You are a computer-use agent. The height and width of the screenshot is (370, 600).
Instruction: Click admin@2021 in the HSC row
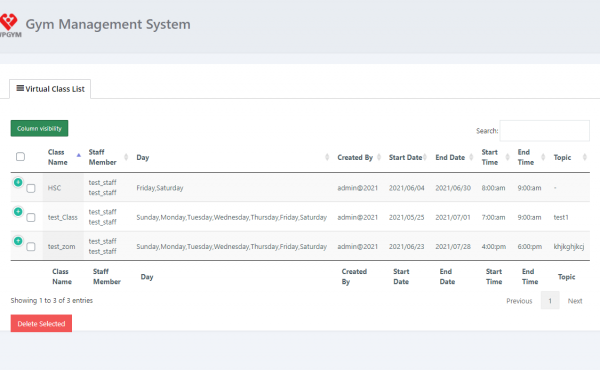357,188
